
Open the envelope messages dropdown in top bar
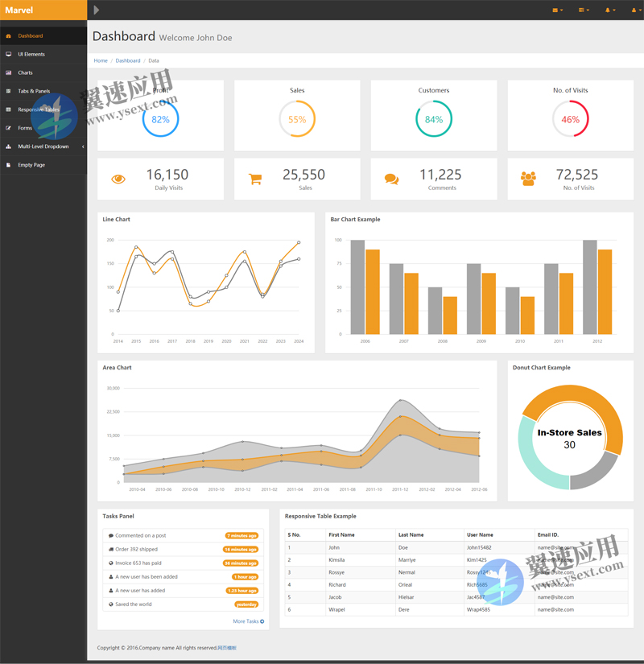(x=557, y=10)
